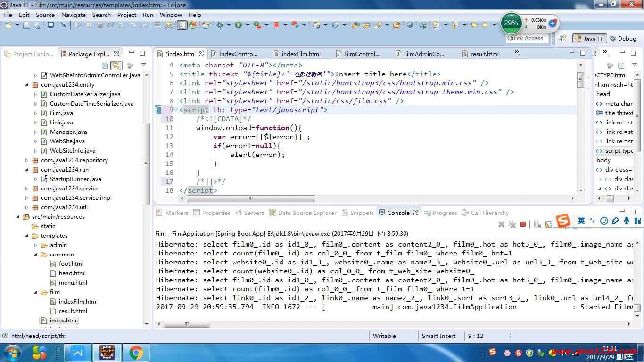The width and height of the screenshot is (644, 362).
Task: Click the Skip All Breakpoints icon
Action: click(64, 25)
